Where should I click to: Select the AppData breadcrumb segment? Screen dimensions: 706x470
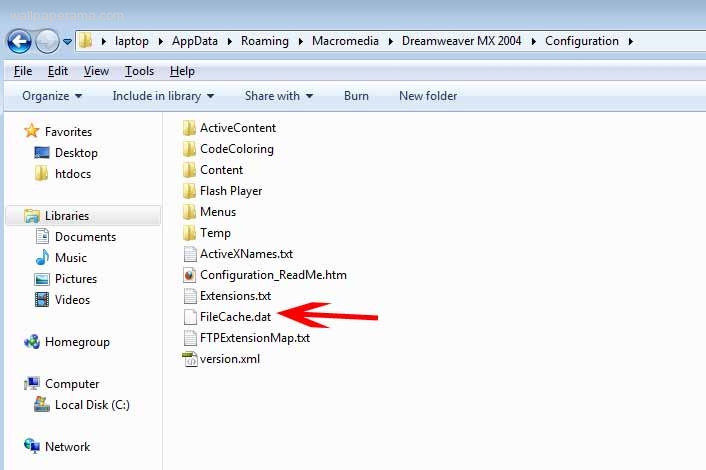pos(195,41)
